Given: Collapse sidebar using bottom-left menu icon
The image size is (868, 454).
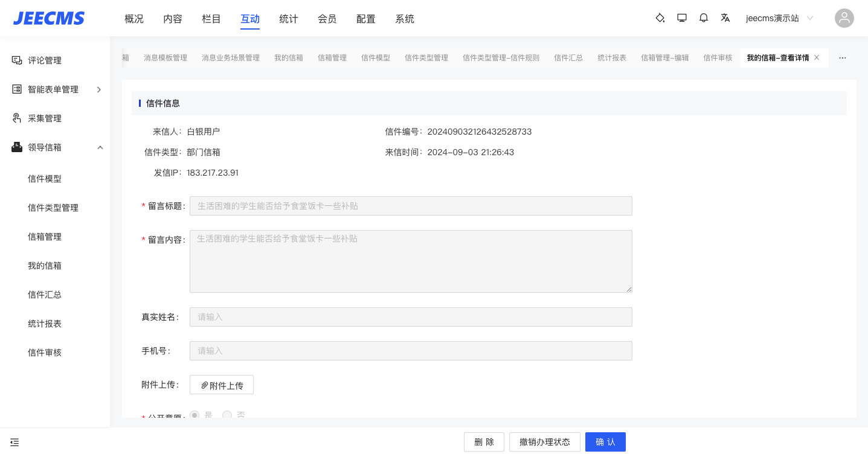Looking at the screenshot, I should pyautogui.click(x=14, y=442).
